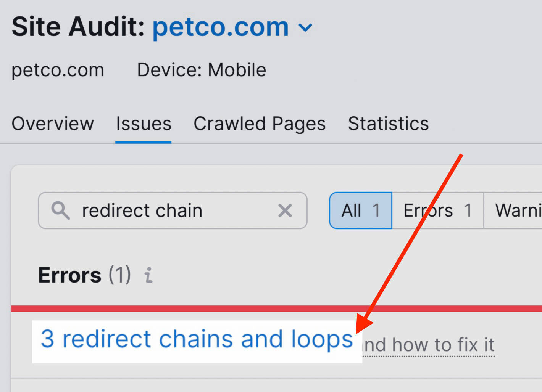Click the info icon next to Errors

point(148,275)
